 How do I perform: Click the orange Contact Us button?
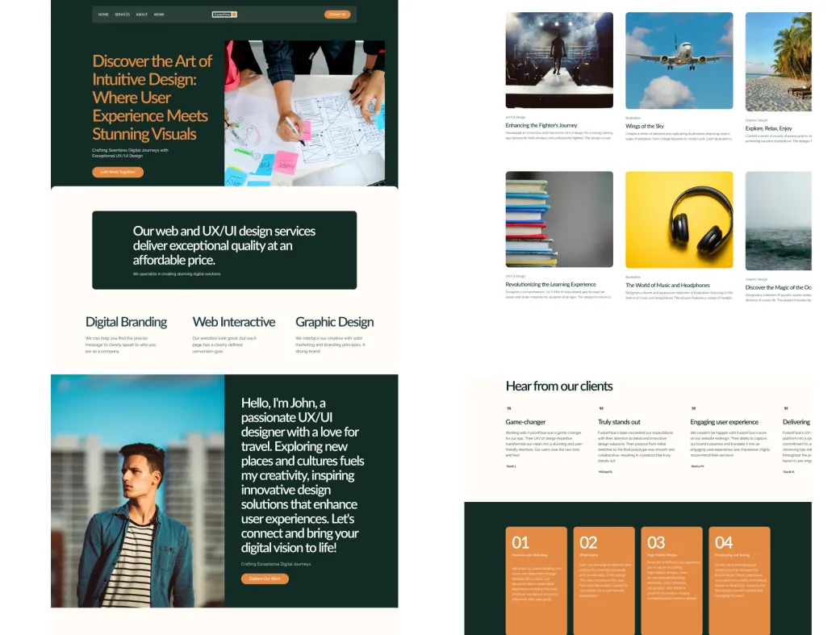click(337, 15)
